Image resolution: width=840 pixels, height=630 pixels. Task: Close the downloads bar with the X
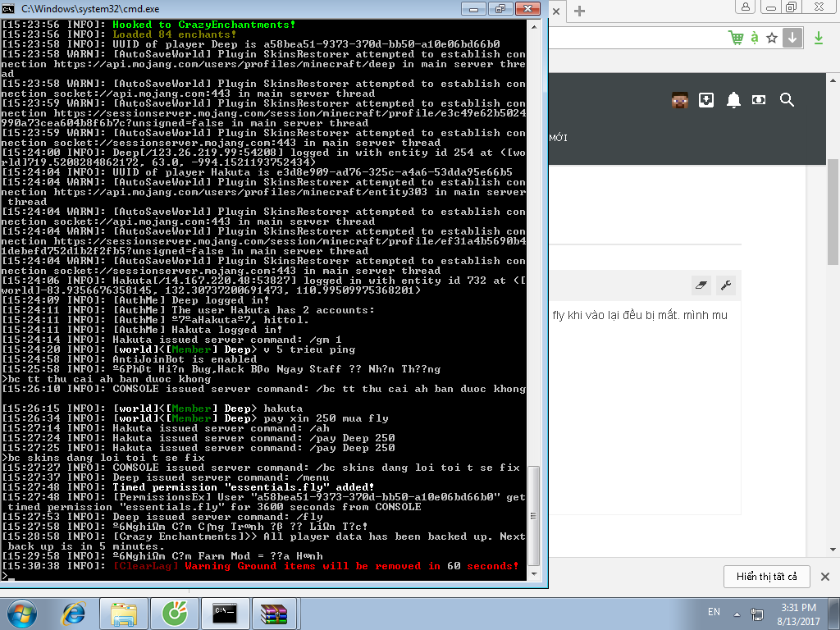[x=825, y=577]
